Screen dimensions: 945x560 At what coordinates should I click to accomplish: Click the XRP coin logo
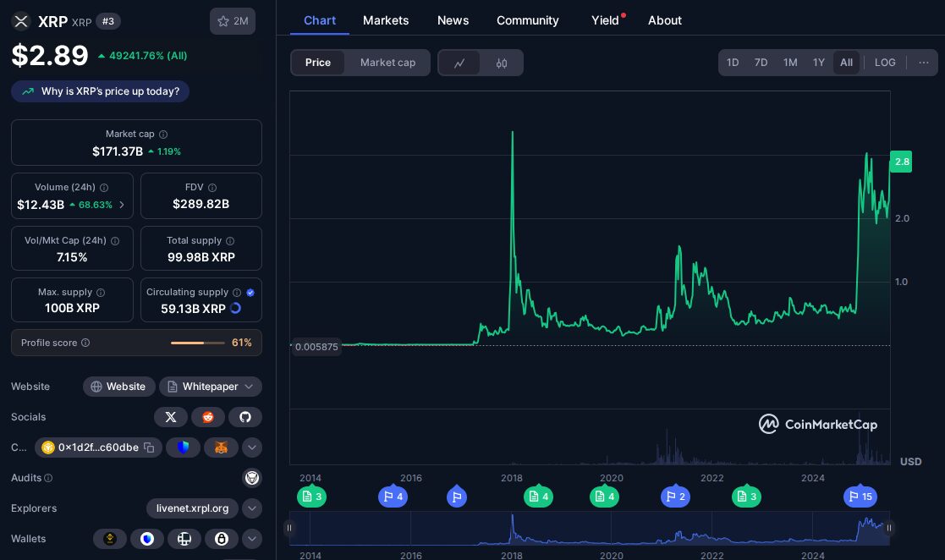(x=21, y=21)
